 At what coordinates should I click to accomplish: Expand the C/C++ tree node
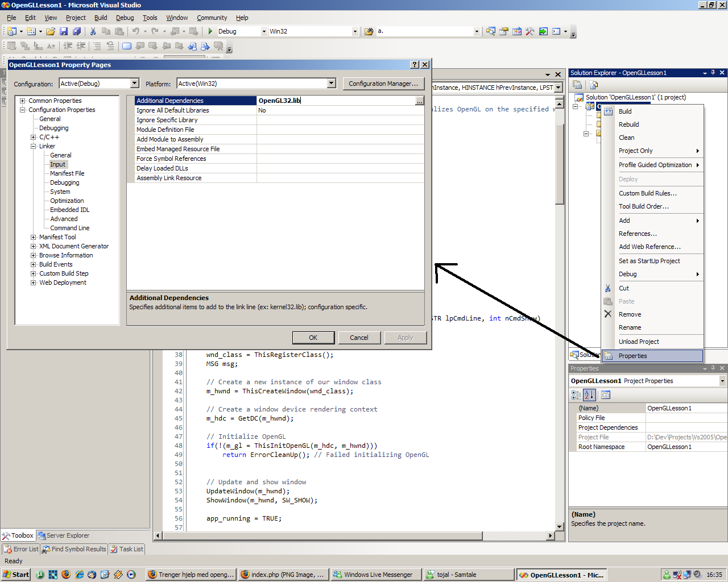pos(34,137)
